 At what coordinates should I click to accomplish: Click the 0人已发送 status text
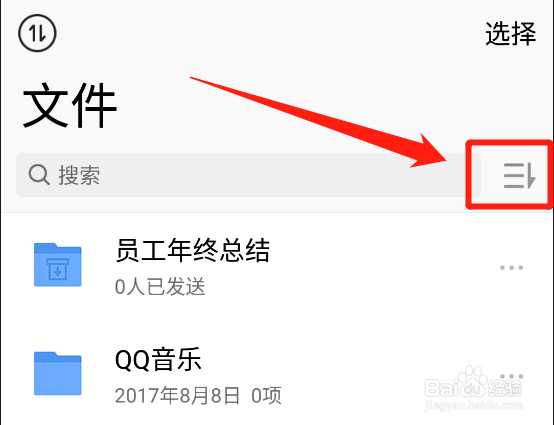160,286
